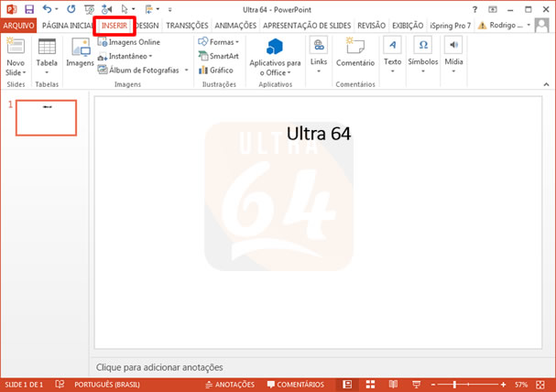Click the Mídia speaker icon
The image size is (556, 392).
coord(453,46)
